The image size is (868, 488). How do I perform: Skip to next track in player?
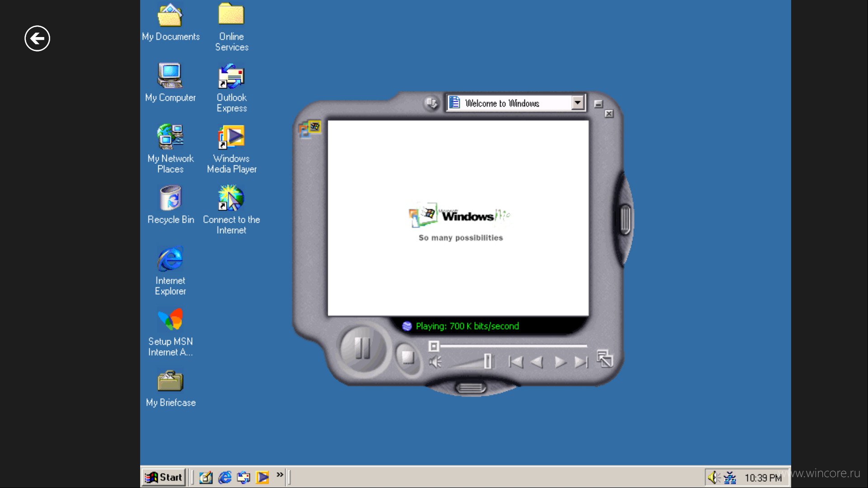pos(581,362)
